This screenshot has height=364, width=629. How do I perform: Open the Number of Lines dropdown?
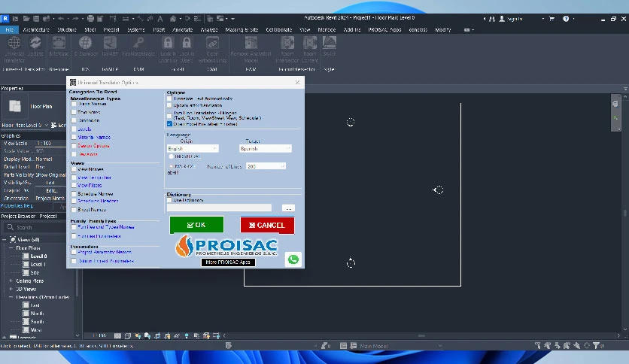click(266, 166)
